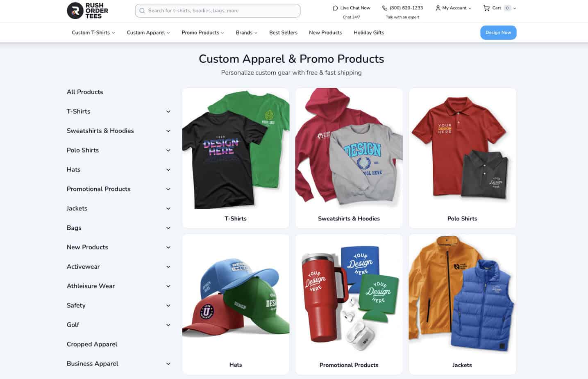Open the Hats category thumbnail
Screen dimensions: 588x379
pyautogui.click(x=236, y=304)
